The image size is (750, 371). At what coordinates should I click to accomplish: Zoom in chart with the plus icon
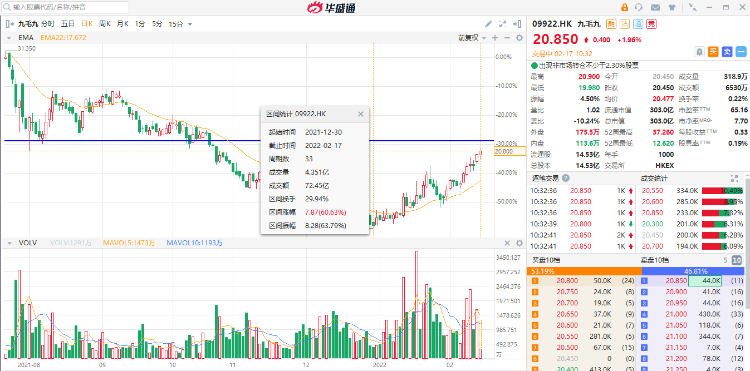[495, 38]
